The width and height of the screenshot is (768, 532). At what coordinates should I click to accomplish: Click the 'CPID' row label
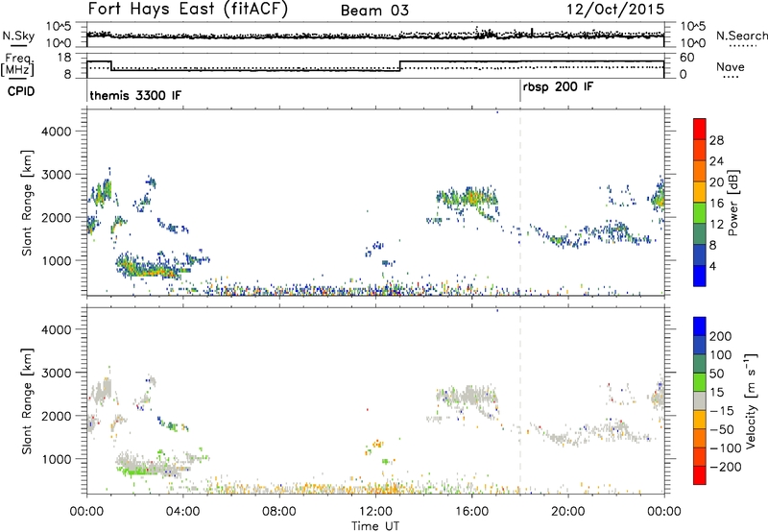21,91
